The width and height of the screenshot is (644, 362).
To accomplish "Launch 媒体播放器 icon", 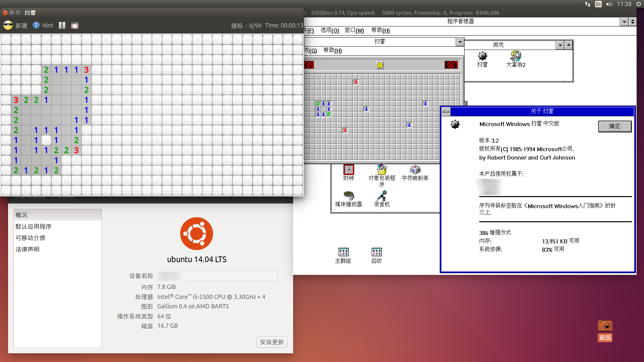I will click(x=348, y=199).
